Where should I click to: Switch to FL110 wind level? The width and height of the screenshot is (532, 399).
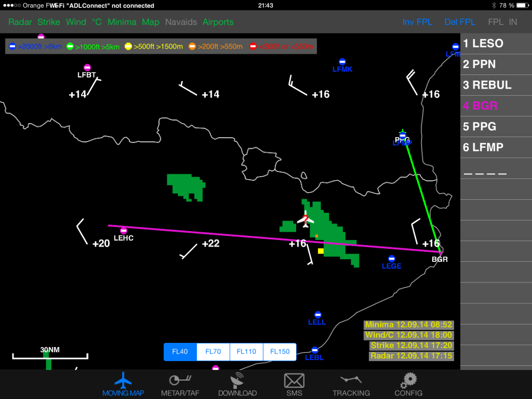[246, 352]
